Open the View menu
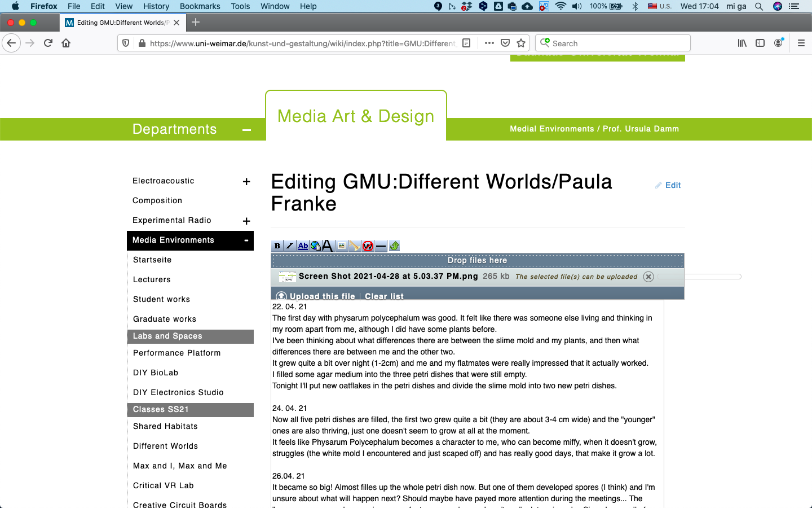Image resolution: width=812 pixels, height=508 pixels. pos(123,6)
